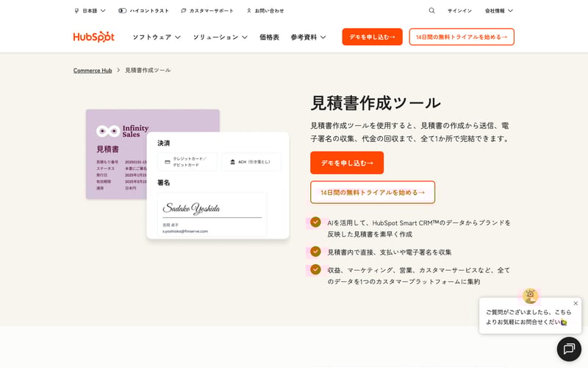Click hero 14日間の無料トライアルを始める button

click(x=373, y=192)
